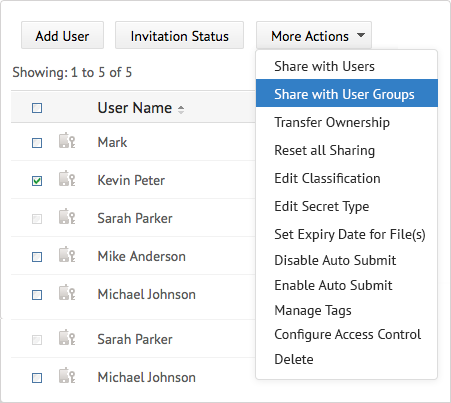Collapse the More Actions dropdown arrow
The width and height of the screenshot is (451, 403).
click(x=361, y=35)
